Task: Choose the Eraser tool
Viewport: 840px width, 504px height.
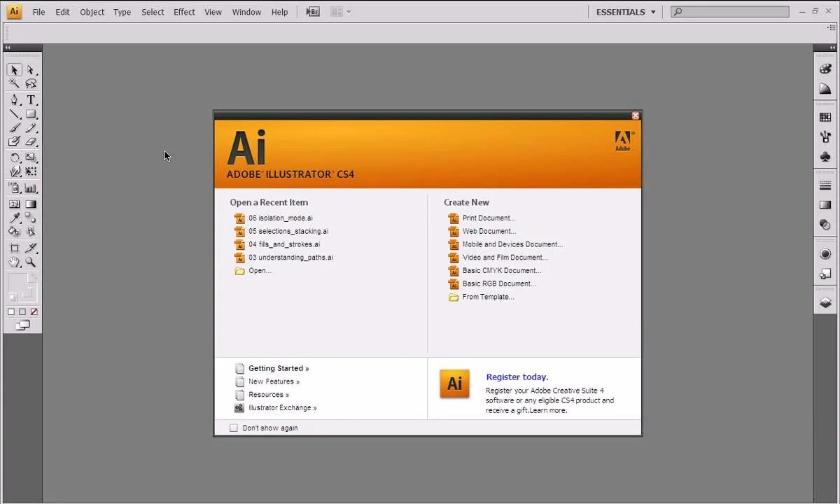Action: coord(31,141)
